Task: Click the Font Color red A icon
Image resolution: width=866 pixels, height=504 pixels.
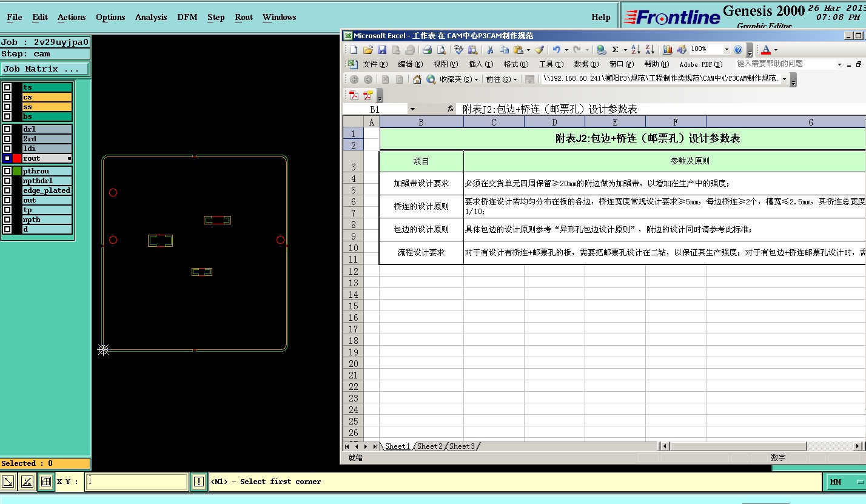Action: tap(766, 50)
